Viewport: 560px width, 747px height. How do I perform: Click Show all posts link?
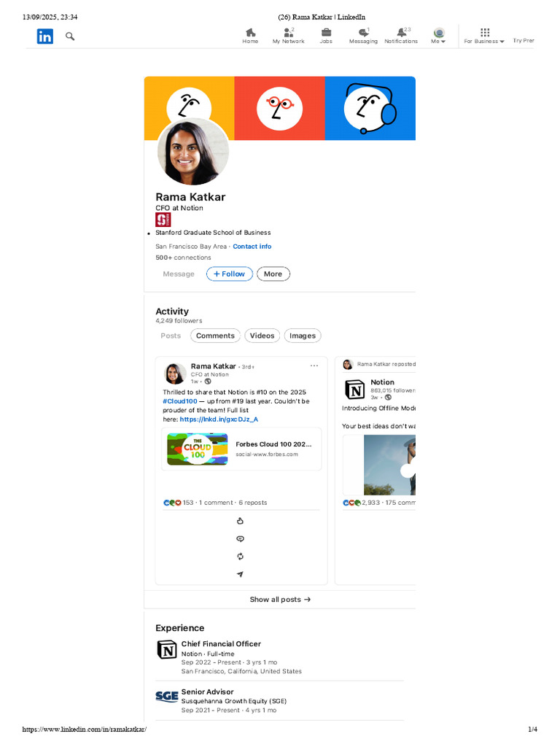280,600
